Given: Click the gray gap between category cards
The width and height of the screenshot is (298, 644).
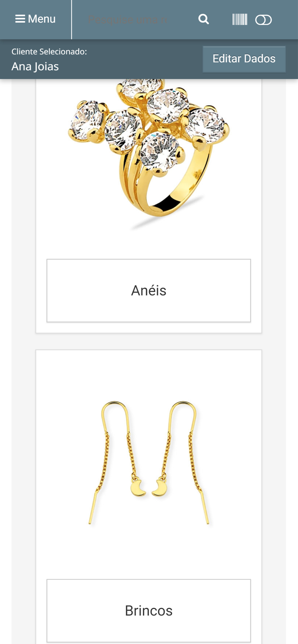Looking at the screenshot, I should point(149,341).
